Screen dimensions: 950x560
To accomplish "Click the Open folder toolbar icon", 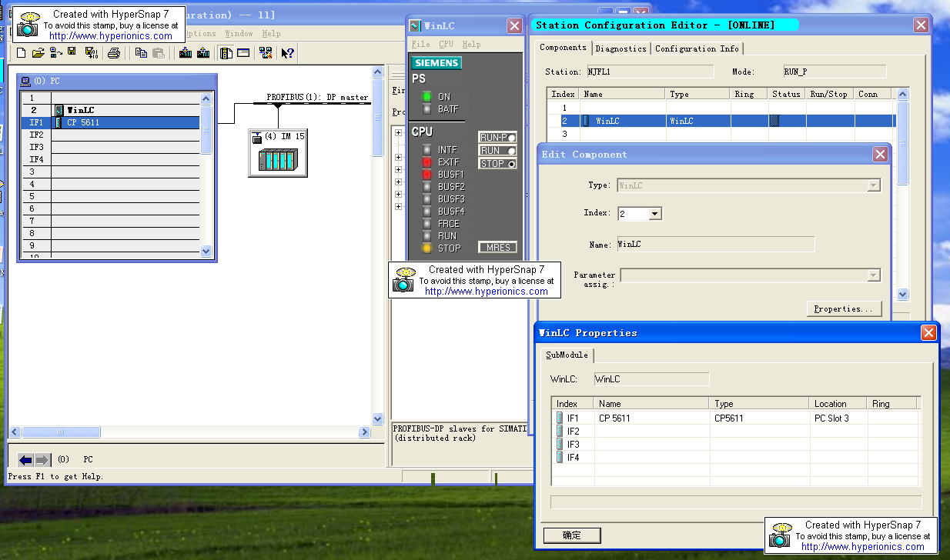I will click(38, 53).
